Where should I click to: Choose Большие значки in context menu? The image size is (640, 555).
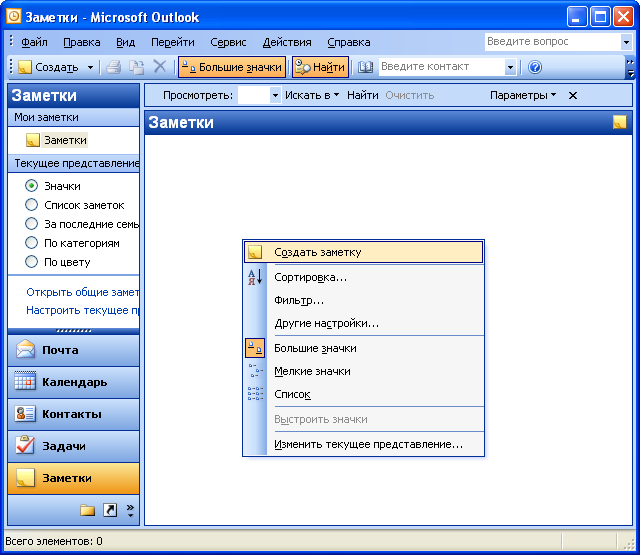(x=364, y=348)
